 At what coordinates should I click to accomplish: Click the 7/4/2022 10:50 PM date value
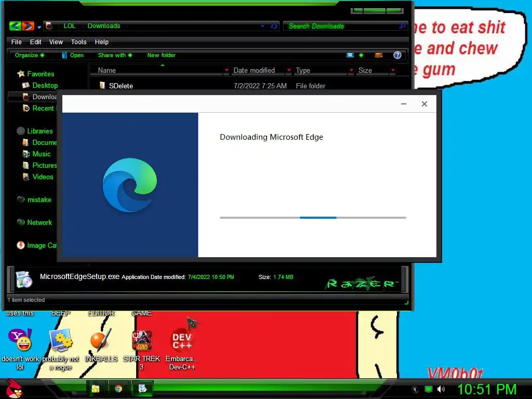tap(211, 277)
